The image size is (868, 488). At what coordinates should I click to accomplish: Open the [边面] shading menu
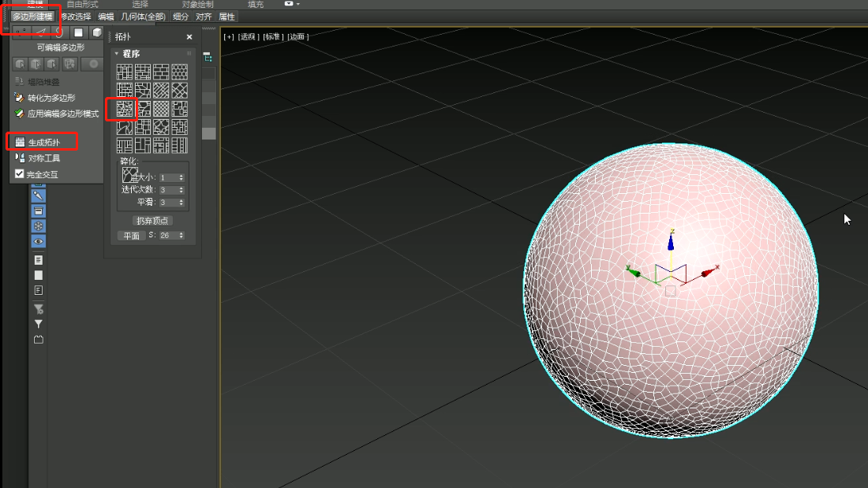point(297,36)
